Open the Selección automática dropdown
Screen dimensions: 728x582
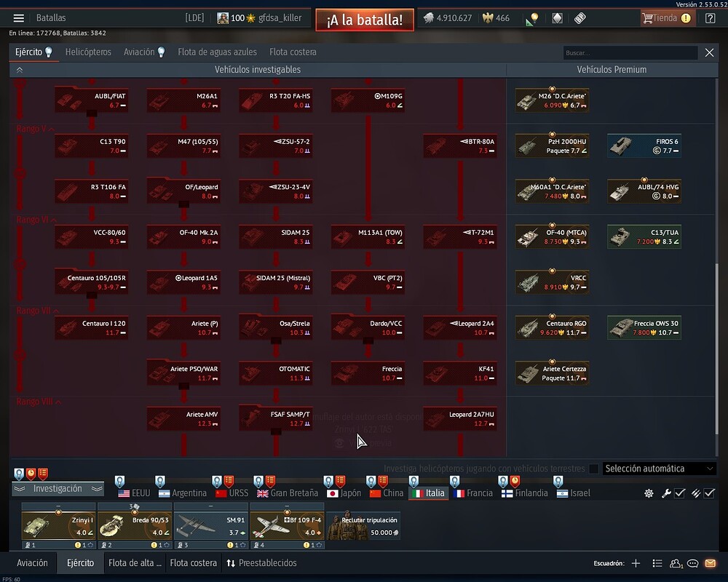pyautogui.click(x=659, y=469)
